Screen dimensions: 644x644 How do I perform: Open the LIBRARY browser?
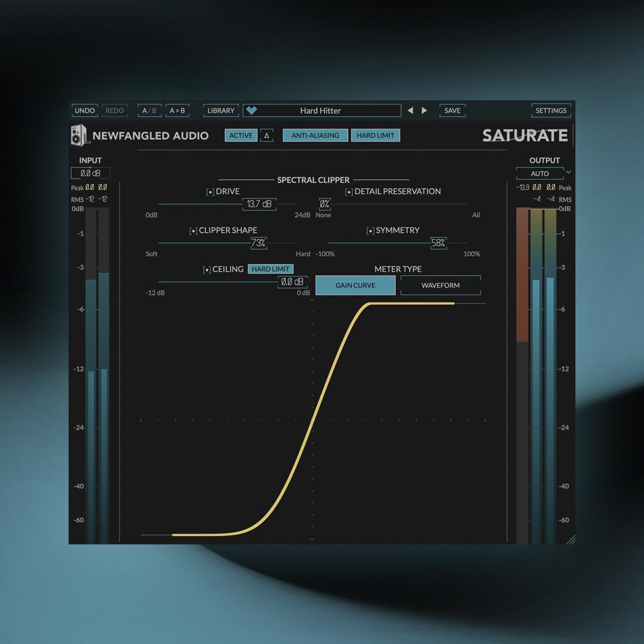click(221, 110)
